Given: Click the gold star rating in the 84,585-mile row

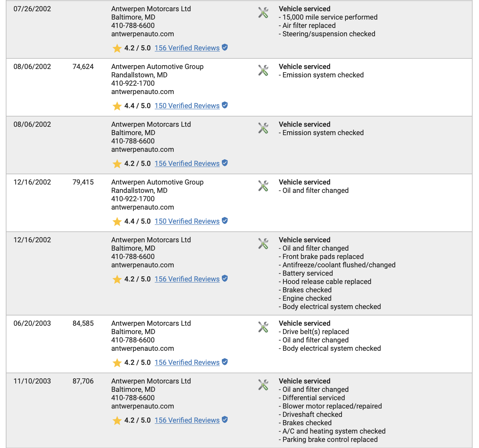Looking at the screenshot, I should point(117,363).
